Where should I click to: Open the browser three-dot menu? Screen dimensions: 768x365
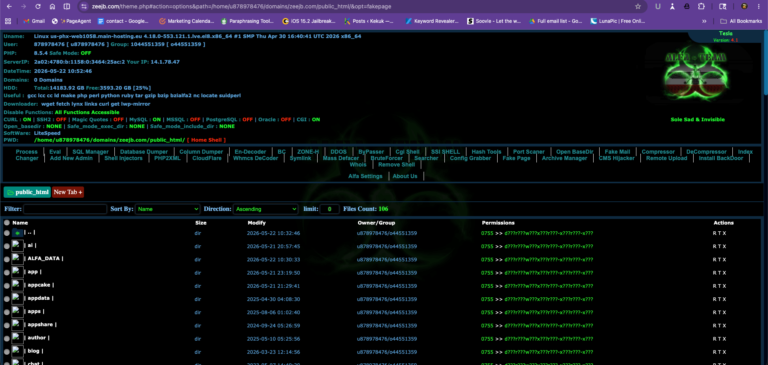[760, 6]
